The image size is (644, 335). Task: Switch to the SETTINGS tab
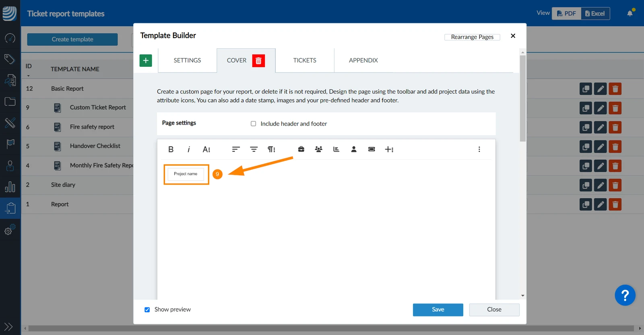[187, 60]
